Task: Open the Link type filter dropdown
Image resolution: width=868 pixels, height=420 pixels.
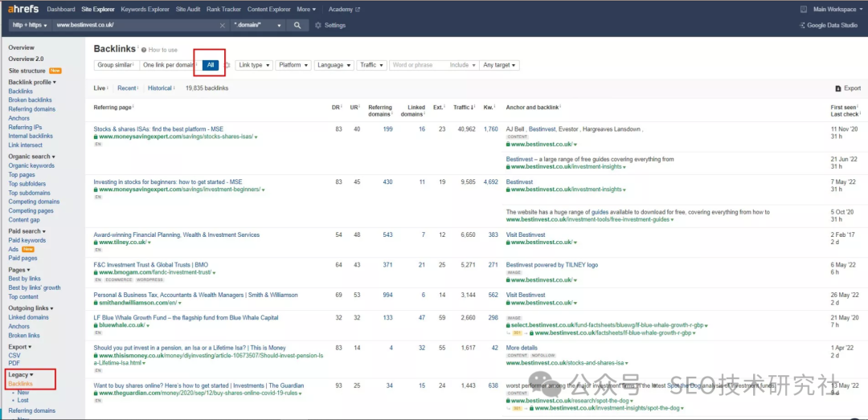Action: (254, 65)
